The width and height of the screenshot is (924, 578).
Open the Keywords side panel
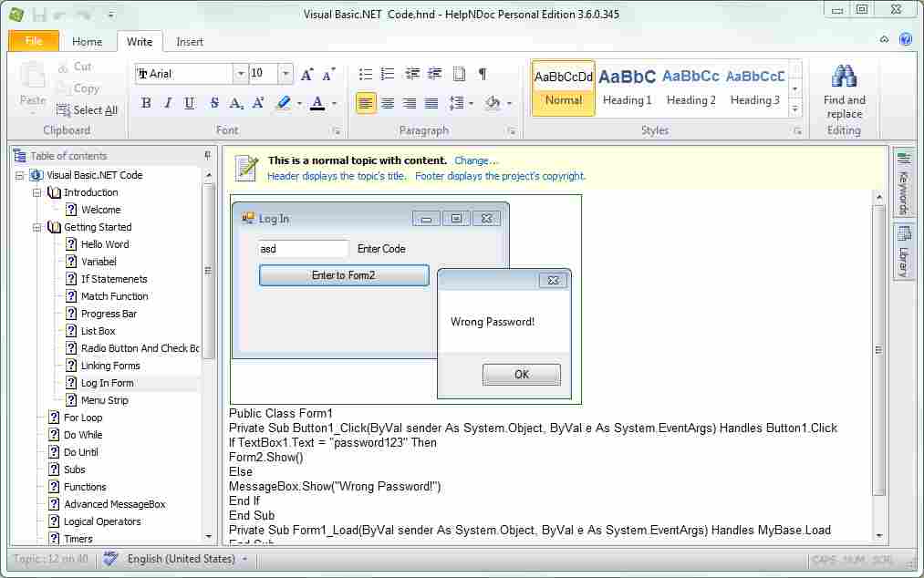[x=904, y=187]
